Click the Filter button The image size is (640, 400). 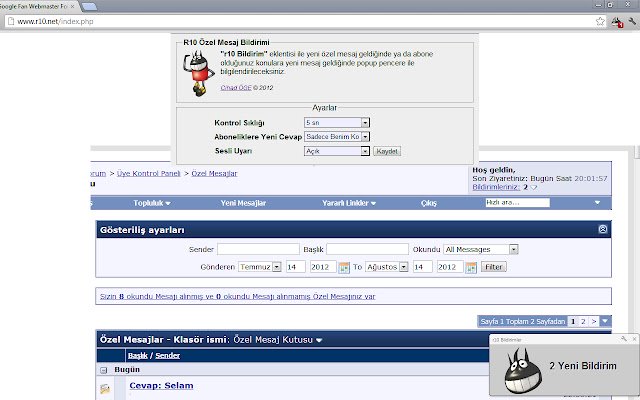pyautogui.click(x=493, y=267)
